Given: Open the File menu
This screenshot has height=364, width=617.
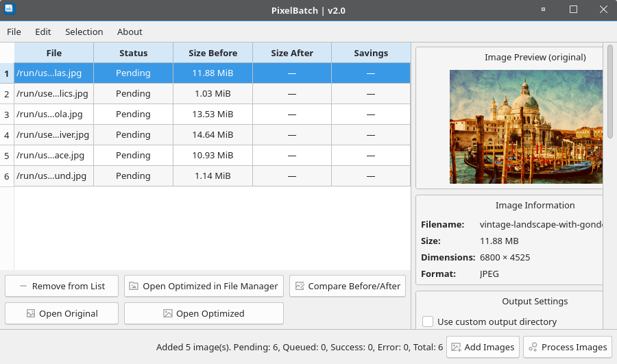Looking at the screenshot, I should (14, 32).
